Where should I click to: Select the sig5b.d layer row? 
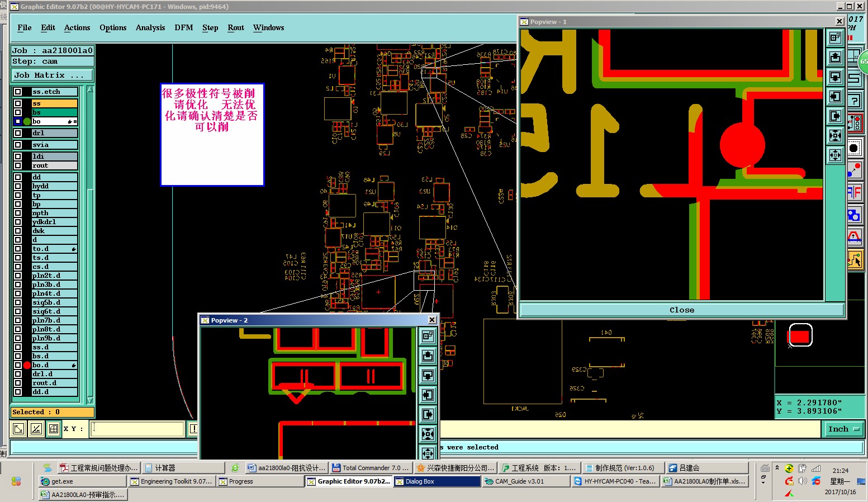click(x=54, y=302)
